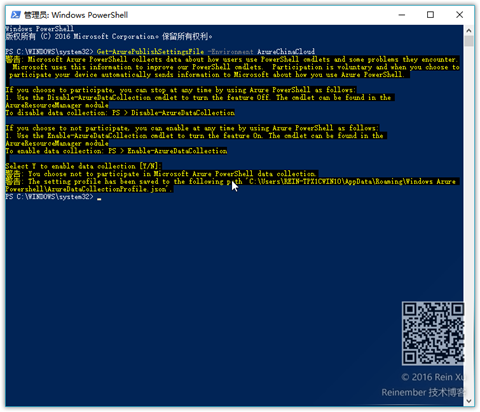Click the 'If you choose to participate' line
This screenshot has width=480, height=412.
pyautogui.click(x=181, y=90)
